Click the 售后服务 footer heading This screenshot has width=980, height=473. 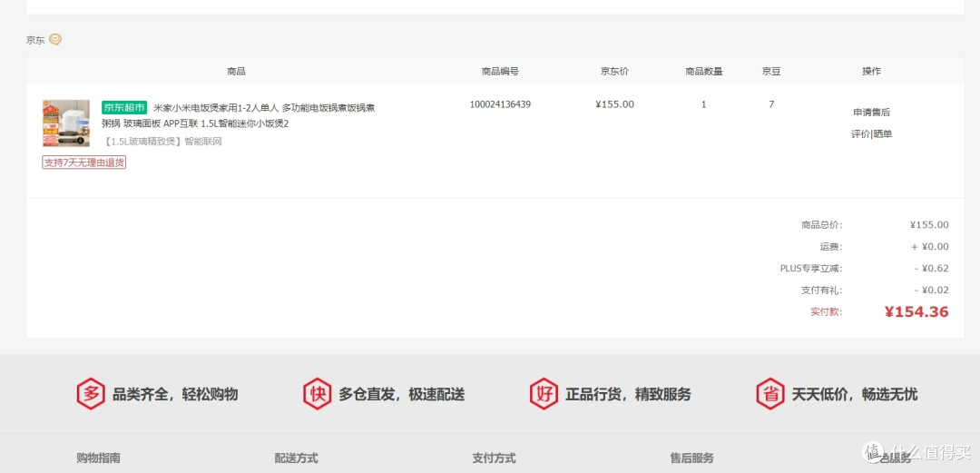691,458
